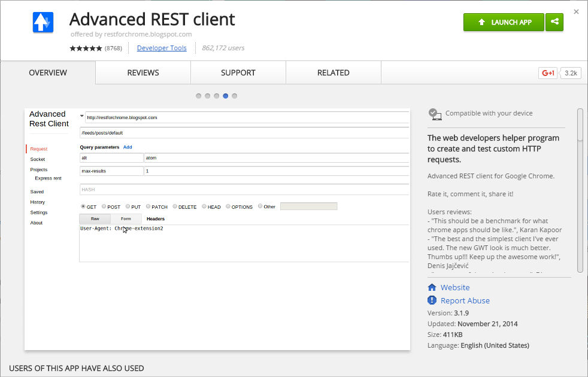Select the OPTIONS radio button
The image size is (588, 377).
pyautogui.click(x=228, y=206)
